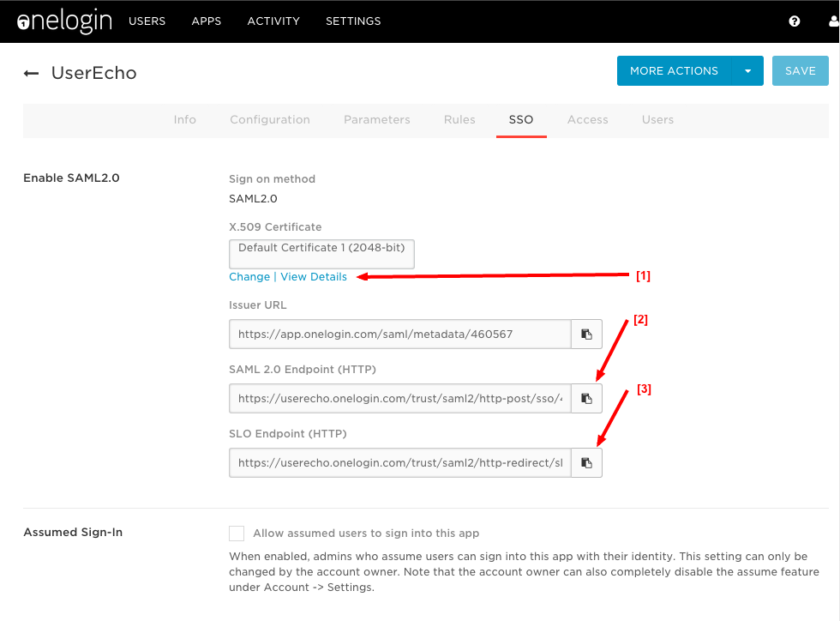Click the SLO Endpoint field
The height and width of the screenshot is (621, 840).
(399, 463)
